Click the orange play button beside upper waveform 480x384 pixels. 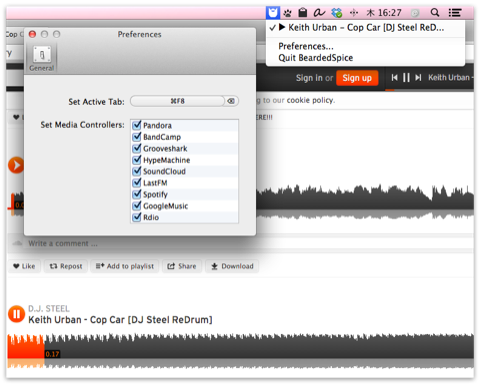point(16,165)
